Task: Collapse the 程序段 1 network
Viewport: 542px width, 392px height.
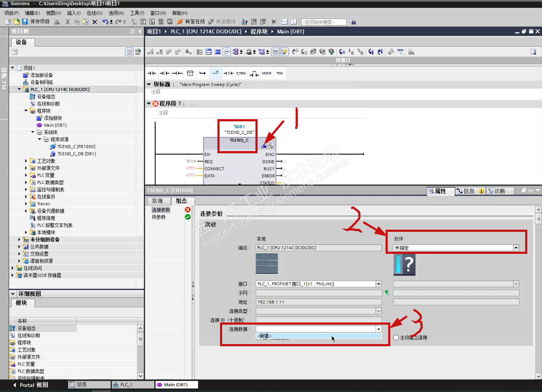Action: pos(149,104)
